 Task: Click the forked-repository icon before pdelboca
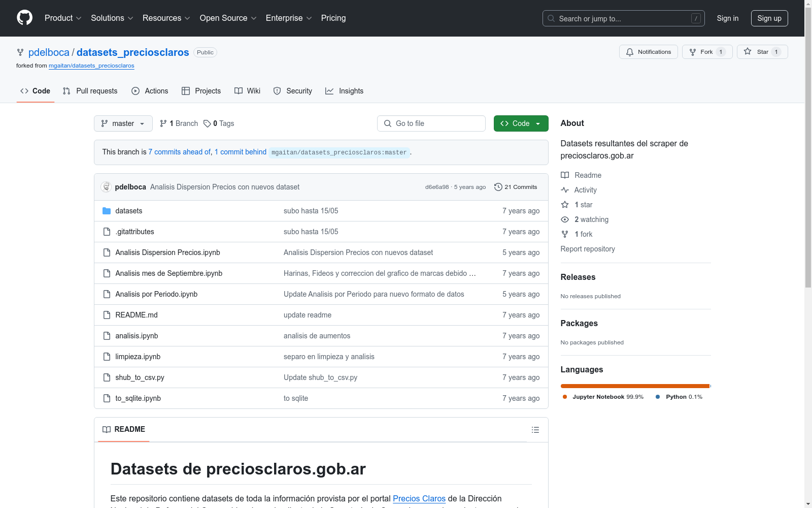click(x=20, y=52)
